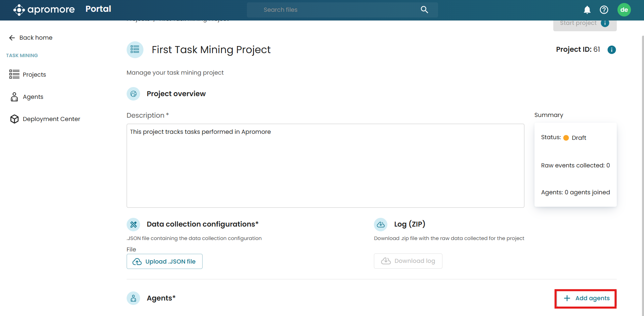Image resolution: width=644 pixels, height=316 pixels.
Task: Open the help question mark icon
Action: pos(604,10)
